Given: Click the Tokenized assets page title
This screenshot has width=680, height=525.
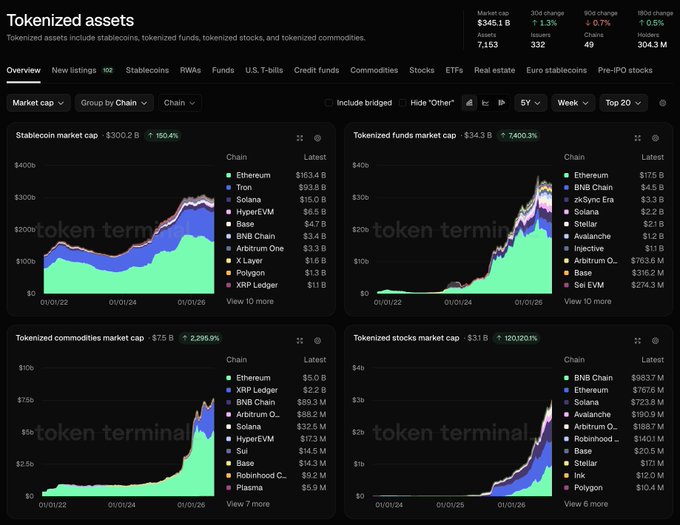Looking at the screenshot, I should [x=70, y=20].
